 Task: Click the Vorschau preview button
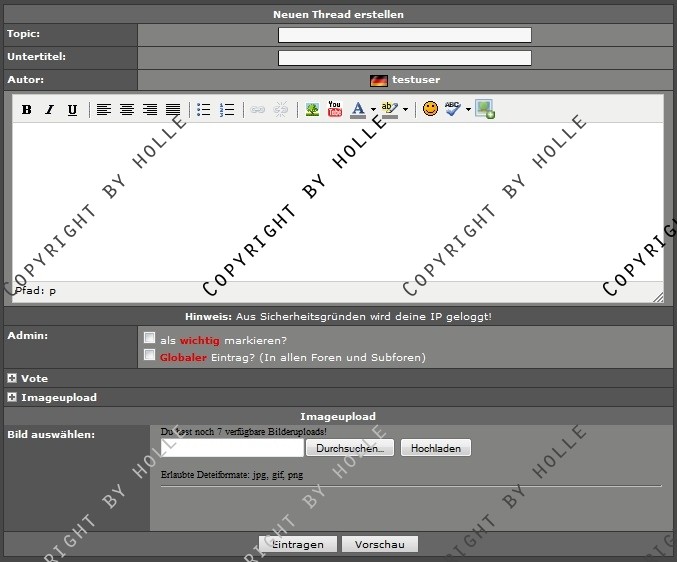pyautogui.click(x=379, y=545)
